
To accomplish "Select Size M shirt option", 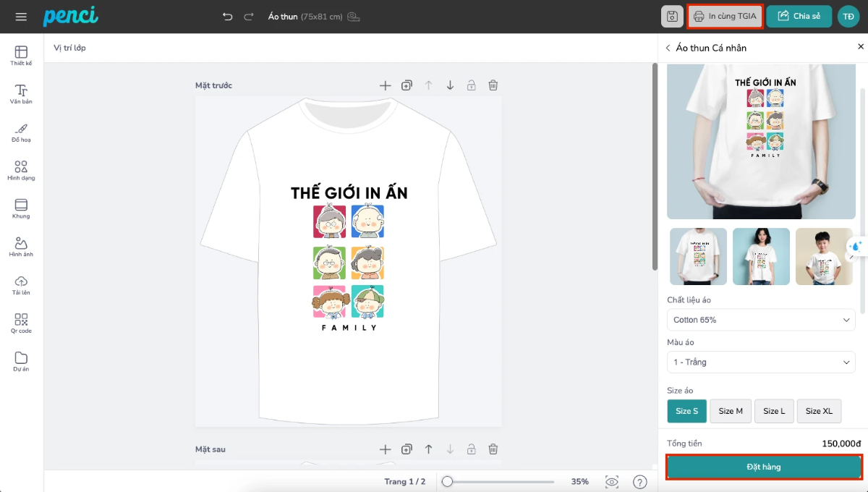I will (x=730, y=411).
